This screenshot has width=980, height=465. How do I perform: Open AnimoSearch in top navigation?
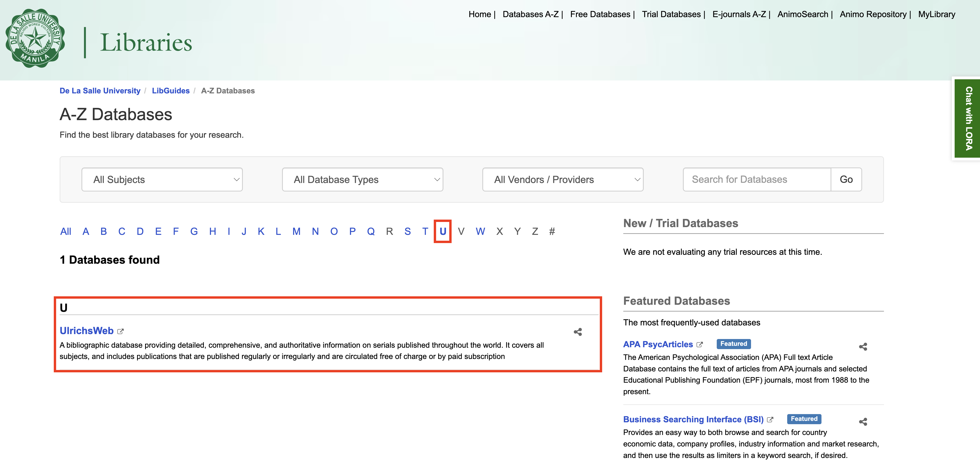click(803, 15)
